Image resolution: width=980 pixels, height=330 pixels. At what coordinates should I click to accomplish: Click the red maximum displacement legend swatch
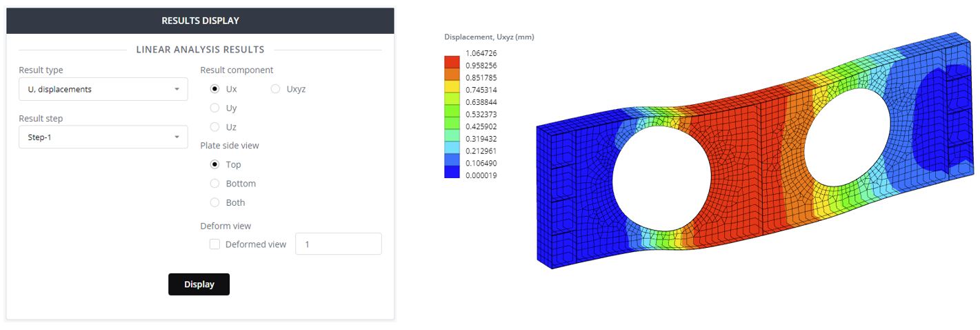[452, 61]
